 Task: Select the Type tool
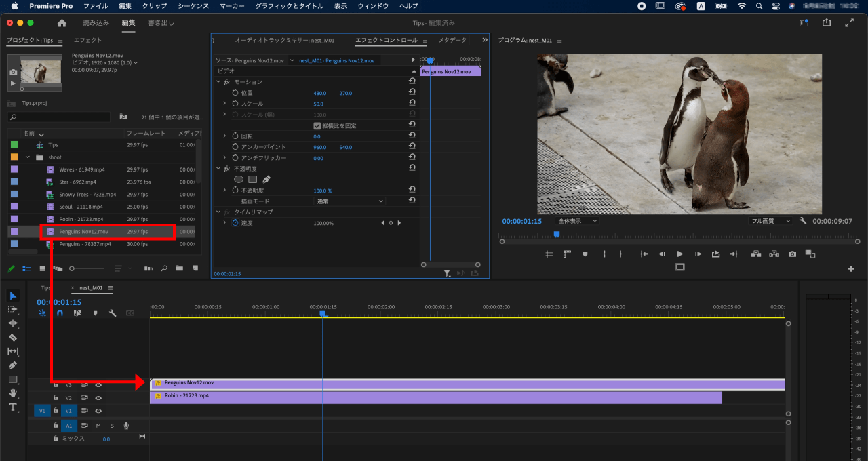(x=13, y=407)
